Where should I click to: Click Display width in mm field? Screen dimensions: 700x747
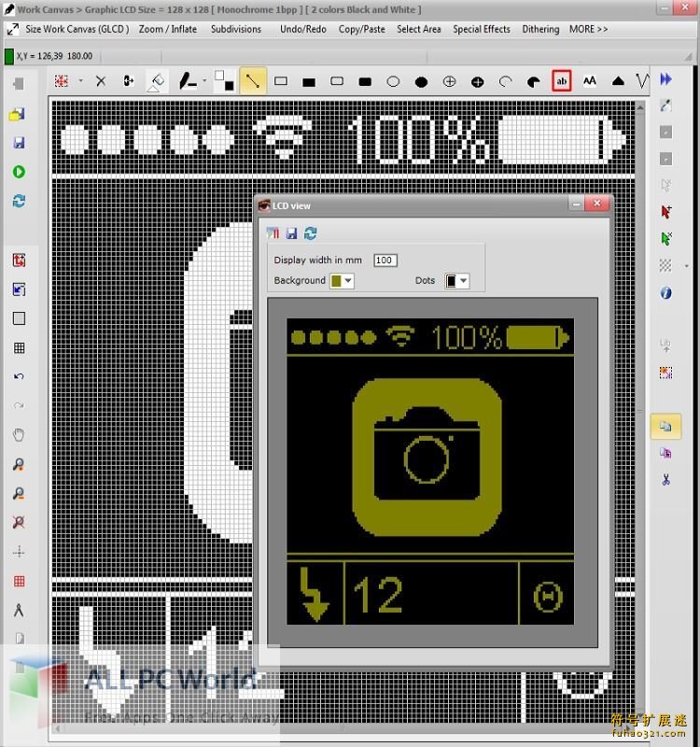pyautogui.click(x=385, y=261)
